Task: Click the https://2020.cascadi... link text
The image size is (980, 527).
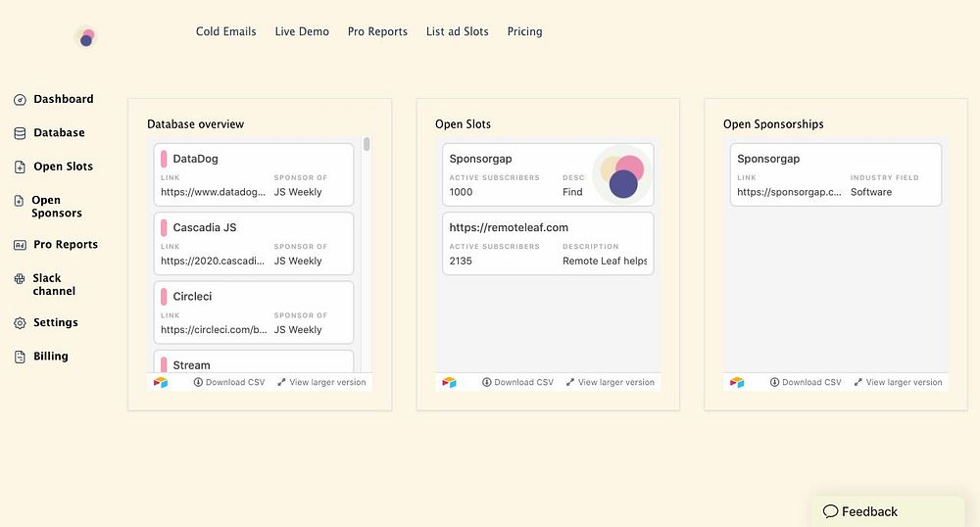Action: [213, 261]
